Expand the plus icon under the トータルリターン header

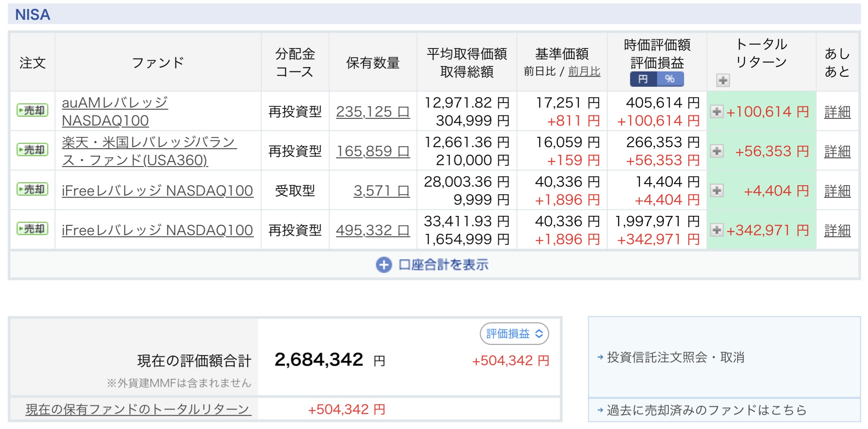click(723, 80)
